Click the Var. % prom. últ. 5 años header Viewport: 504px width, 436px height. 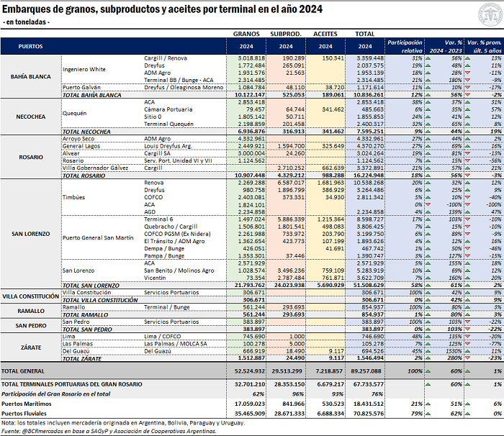tap(485, 46)
